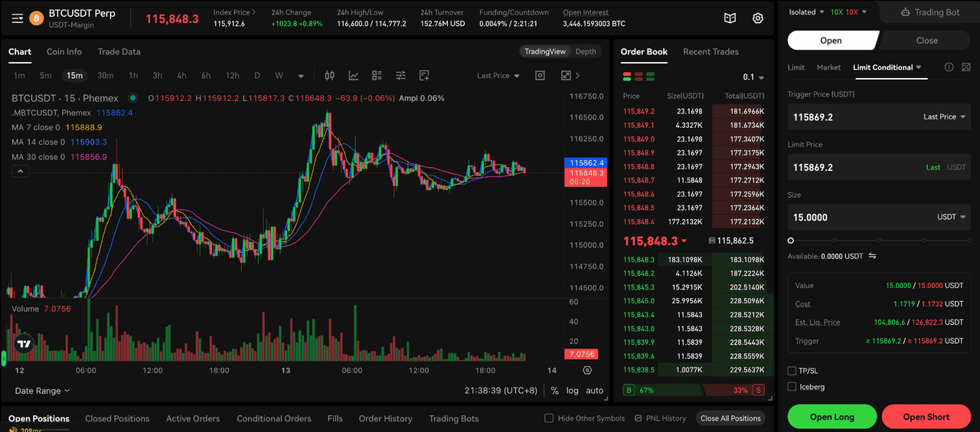The width and height of the screenshot is (980, 432).
Task: Open the 10X 10X leverage dropdown
Action: 849,12
